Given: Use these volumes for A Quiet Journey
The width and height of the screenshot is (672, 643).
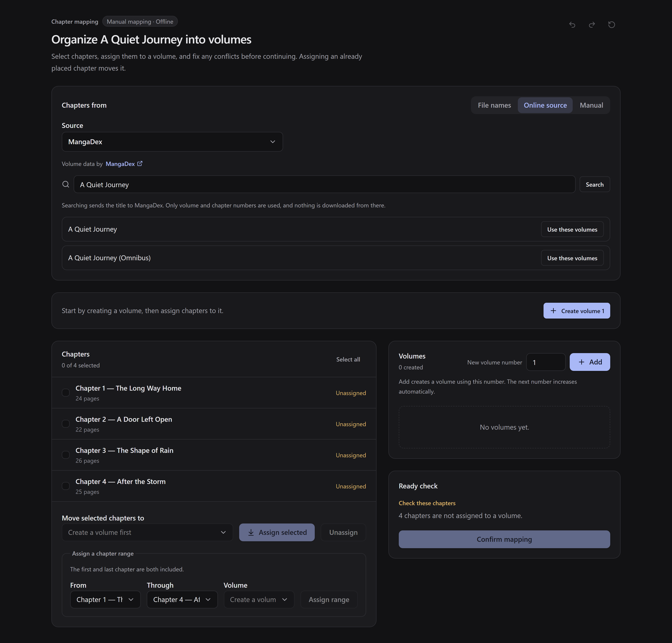Looking at the screenshot, I should coord(572,229).
